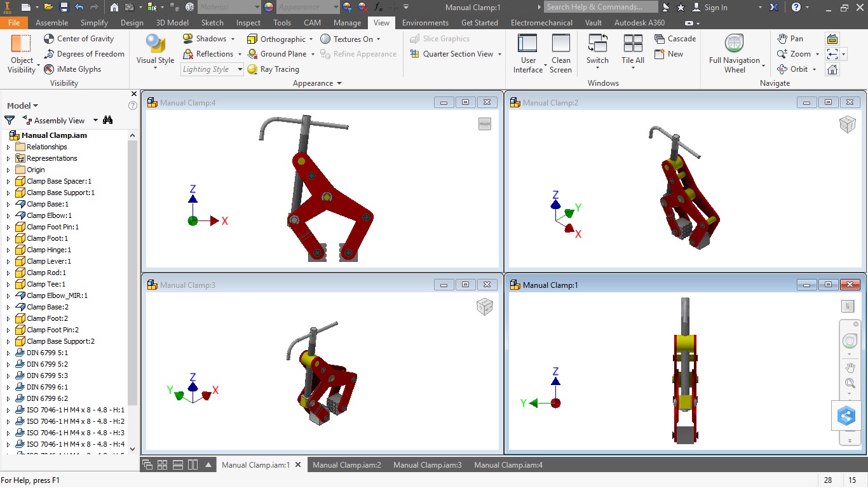Click the browser filter funnel icon
This screenshot has height=488, width=868.
pos(10,120)
